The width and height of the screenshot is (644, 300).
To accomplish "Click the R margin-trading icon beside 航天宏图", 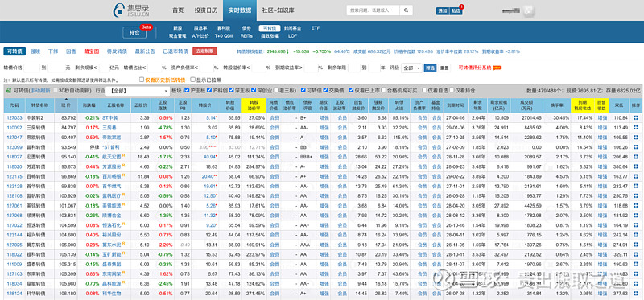I will 124,155.
